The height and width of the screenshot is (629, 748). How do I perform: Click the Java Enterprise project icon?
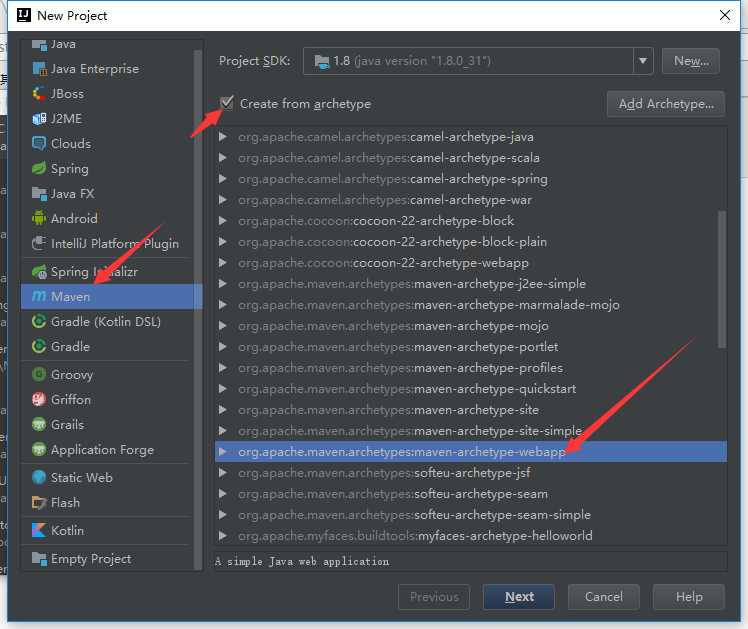[x=40, y=69]
